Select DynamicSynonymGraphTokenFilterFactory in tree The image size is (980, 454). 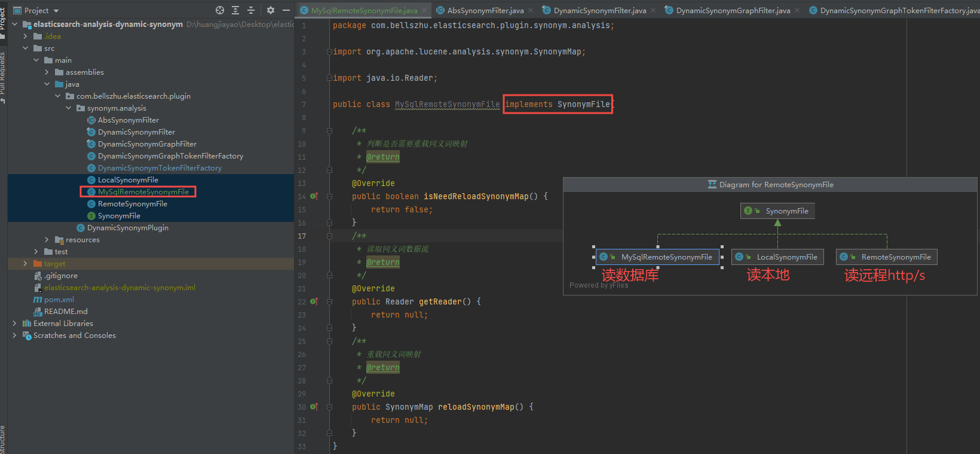[x=170, y=156]
